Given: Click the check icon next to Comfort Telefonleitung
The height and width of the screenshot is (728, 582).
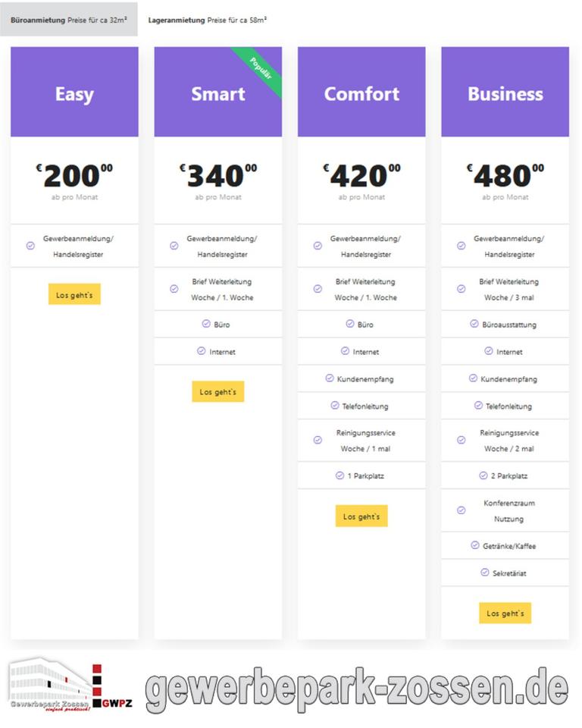Looking at the screenshot, I should (335, 405).
